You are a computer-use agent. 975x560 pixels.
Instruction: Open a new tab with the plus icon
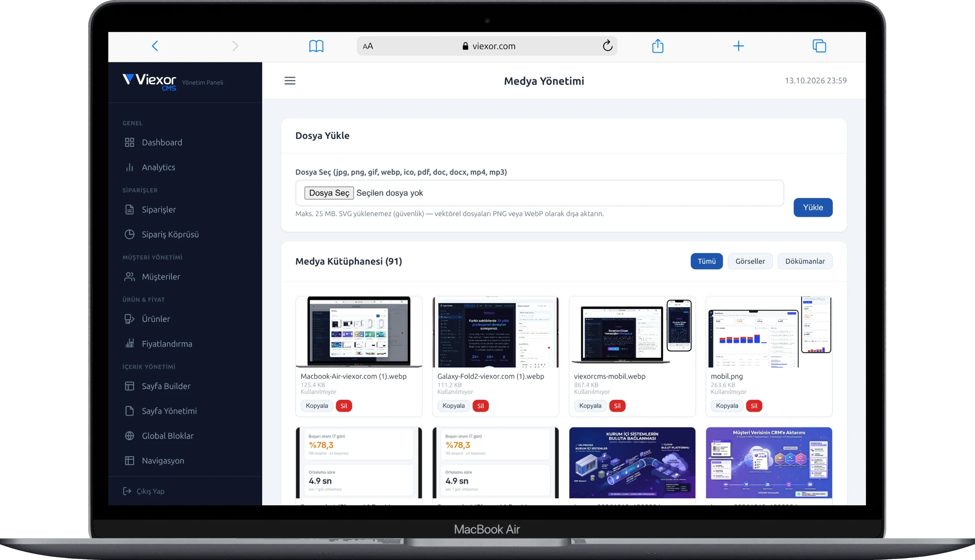coord(739,46)
